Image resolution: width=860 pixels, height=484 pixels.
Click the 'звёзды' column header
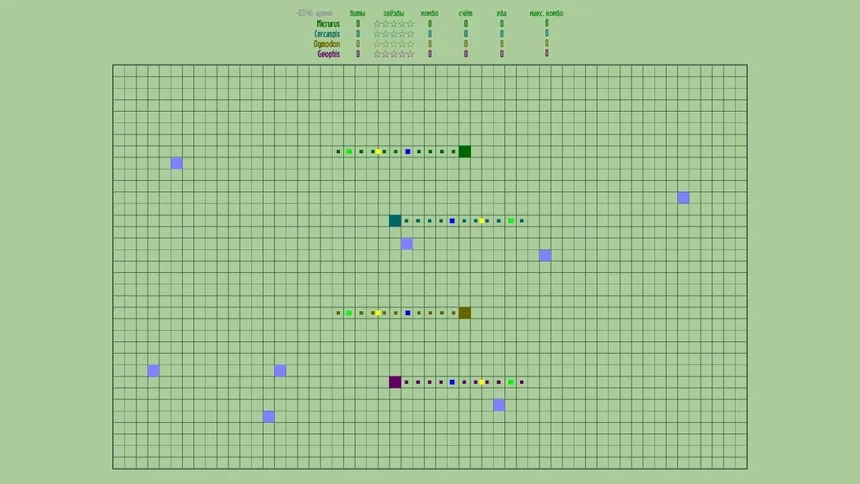[393, 13]
